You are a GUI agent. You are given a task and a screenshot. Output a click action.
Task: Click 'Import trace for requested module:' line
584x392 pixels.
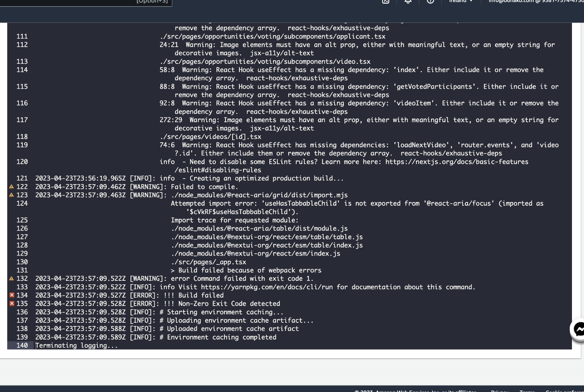(x=235, y=220)
